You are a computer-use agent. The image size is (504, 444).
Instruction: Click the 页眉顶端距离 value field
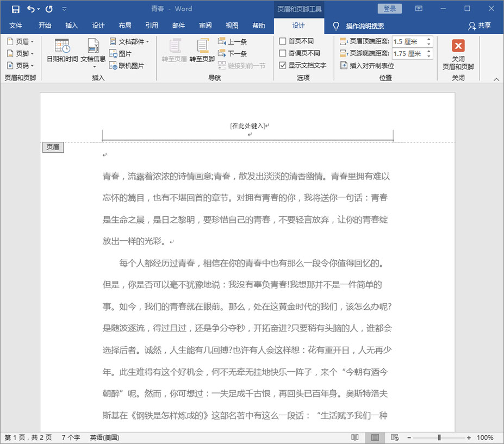(408, 41)
